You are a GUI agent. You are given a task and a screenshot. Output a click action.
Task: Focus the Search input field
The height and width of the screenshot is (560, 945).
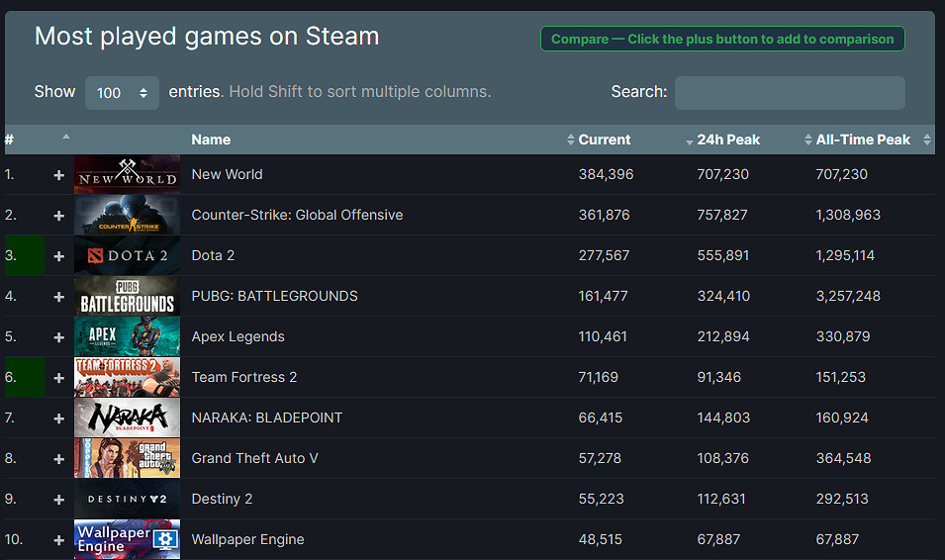789,93
